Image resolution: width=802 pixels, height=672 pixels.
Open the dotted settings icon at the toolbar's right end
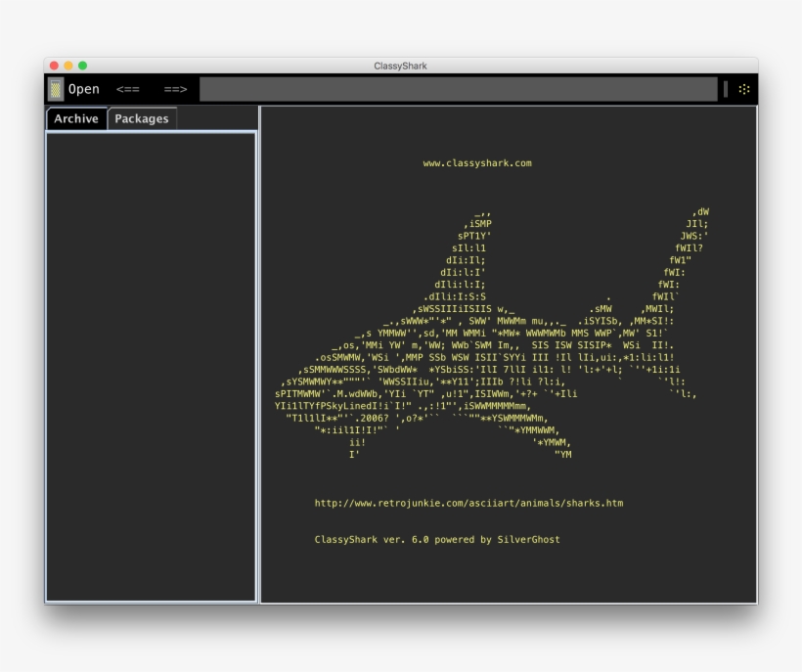click(x=744, y=89)
